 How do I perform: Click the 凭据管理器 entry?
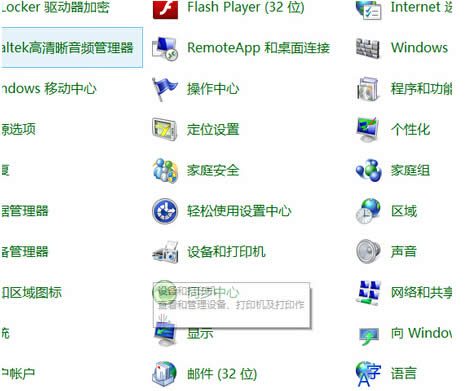(24, 211)
